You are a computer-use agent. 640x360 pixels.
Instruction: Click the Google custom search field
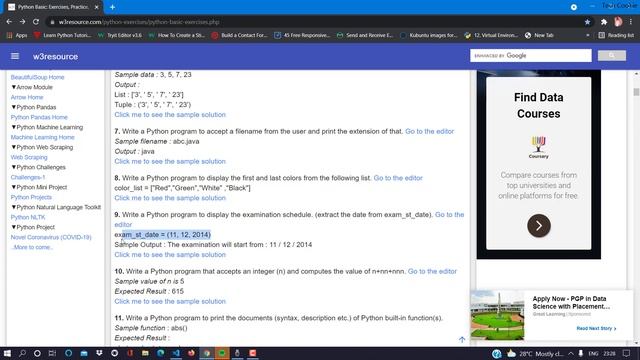point(531,56)
